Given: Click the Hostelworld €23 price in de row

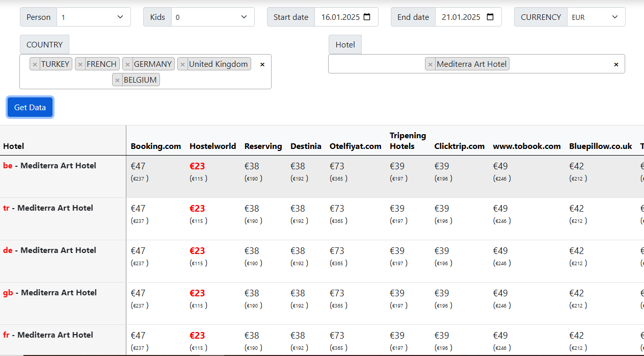Looking at the screenshot, I should (197, 251).
